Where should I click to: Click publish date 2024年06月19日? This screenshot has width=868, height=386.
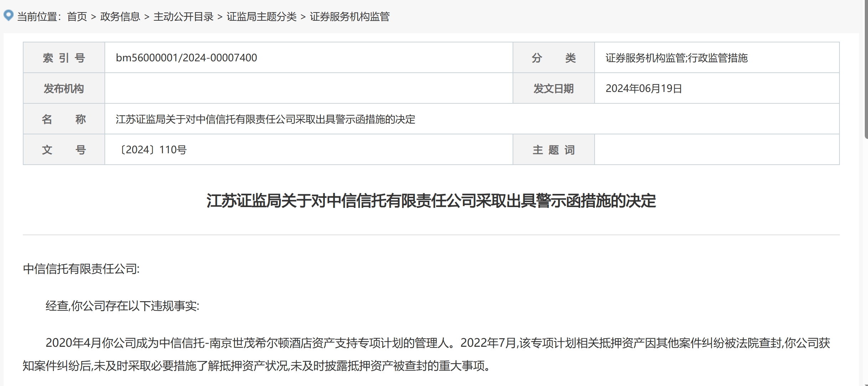point(643,88)
